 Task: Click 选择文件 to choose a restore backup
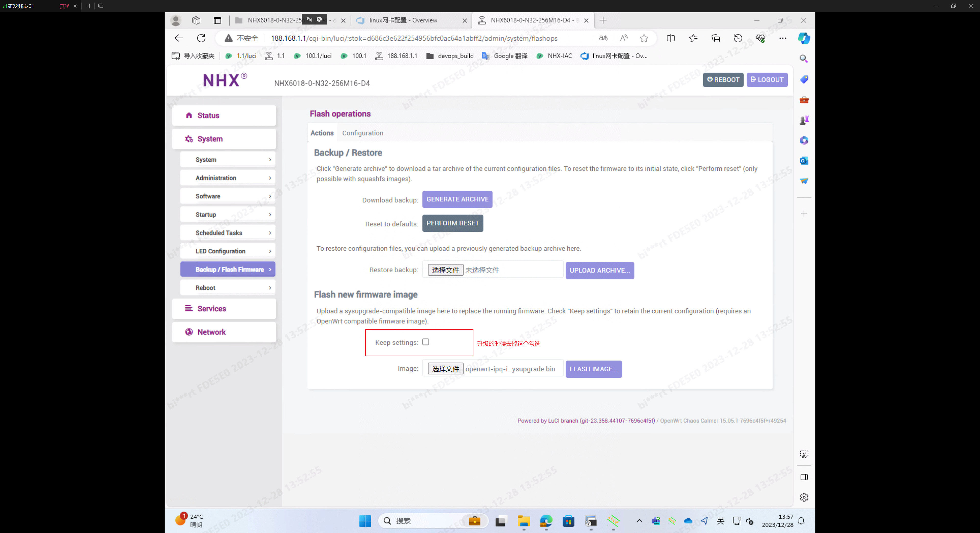[x=445, y=270]
